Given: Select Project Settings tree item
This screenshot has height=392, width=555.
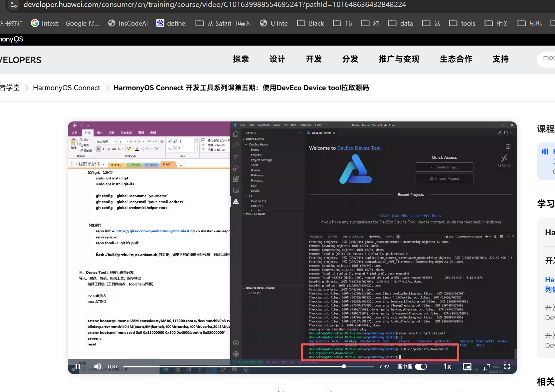Looking at the screenshot, I should click(261, 160).
